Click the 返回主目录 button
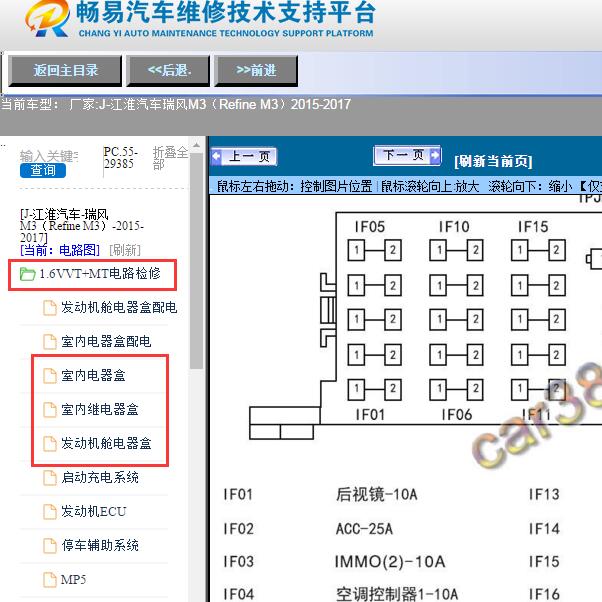 (65, 71)
